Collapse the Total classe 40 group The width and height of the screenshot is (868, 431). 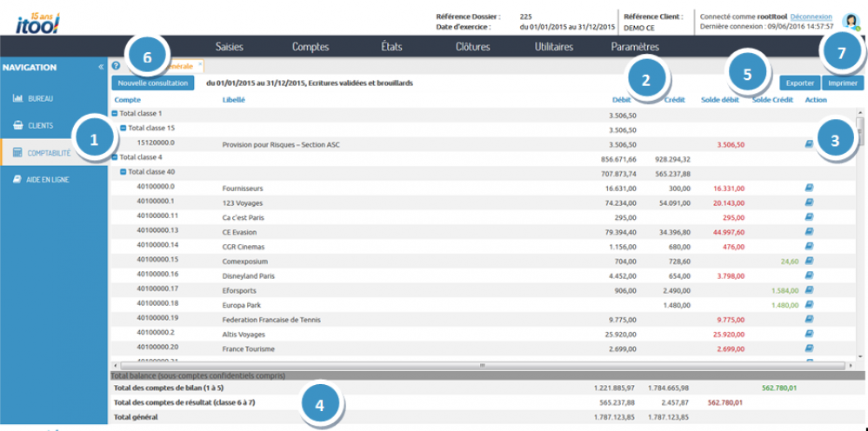(x=124, y=172)
